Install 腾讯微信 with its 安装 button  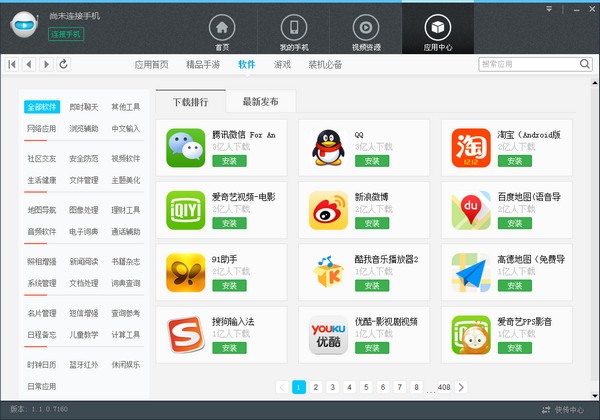click(x=229, y=161)
